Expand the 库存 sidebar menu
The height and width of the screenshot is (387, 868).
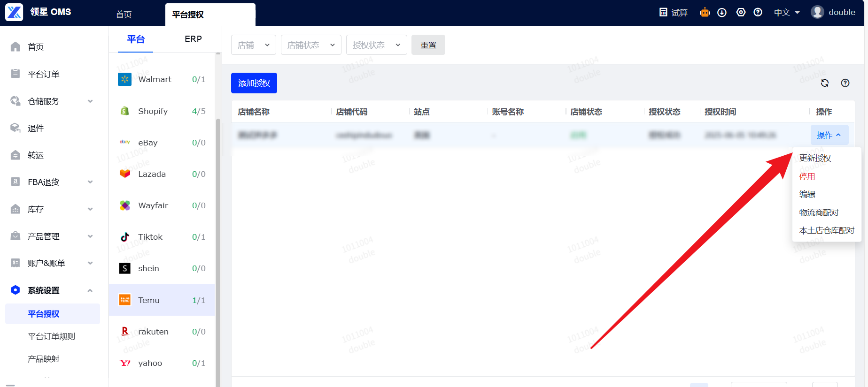pos(90,209)
